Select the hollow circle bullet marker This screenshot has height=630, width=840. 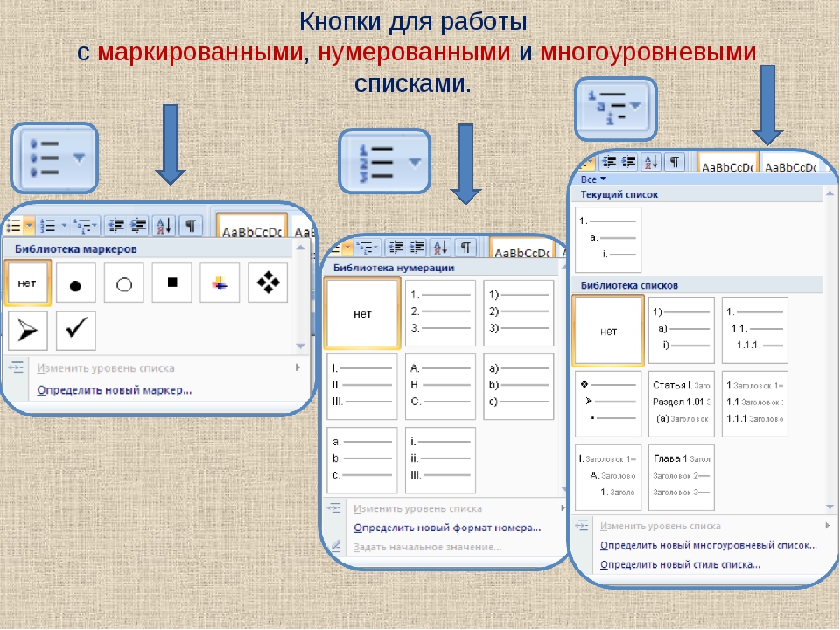(x=123, y=283)
